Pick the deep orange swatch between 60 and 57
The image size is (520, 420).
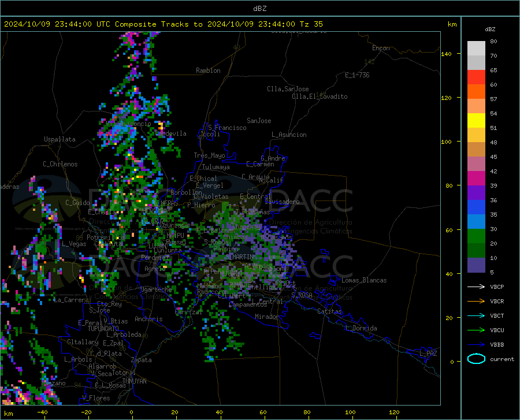point(476,91)
